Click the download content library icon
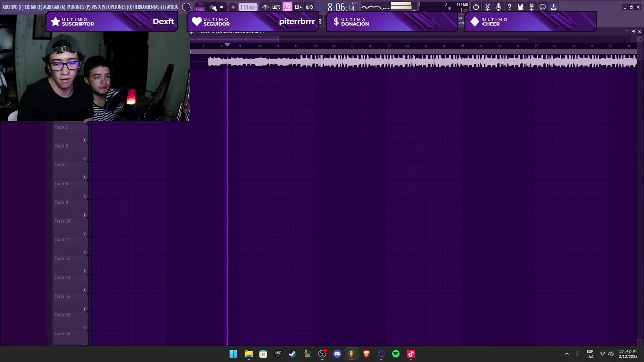The image size is (644, 362). click(x=554, y=7)
